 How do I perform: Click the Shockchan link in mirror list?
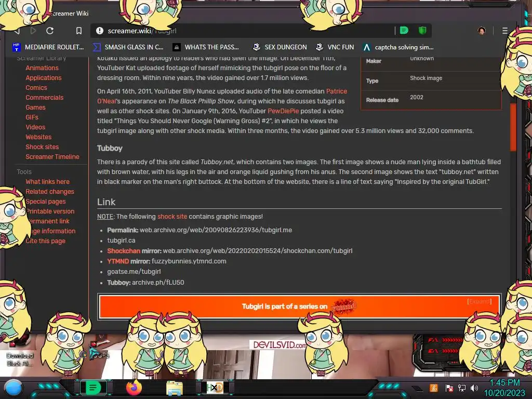[x=124, y=251]
